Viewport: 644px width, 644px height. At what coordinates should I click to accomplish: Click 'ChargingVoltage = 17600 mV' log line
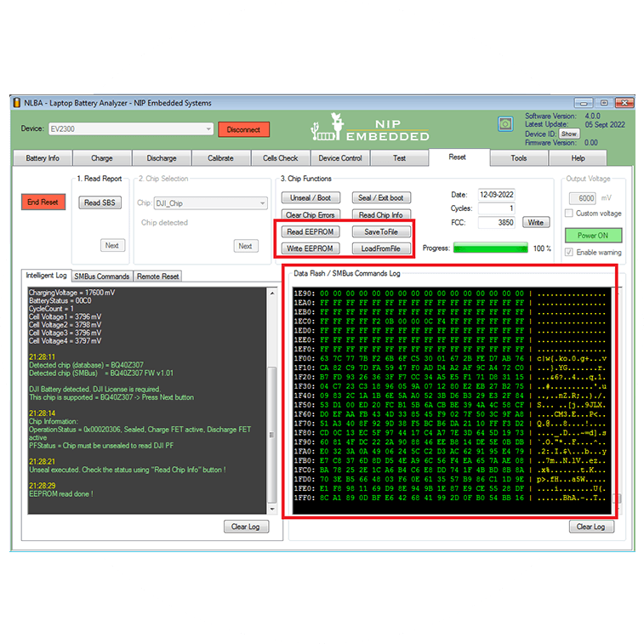(x=71, y=293)
